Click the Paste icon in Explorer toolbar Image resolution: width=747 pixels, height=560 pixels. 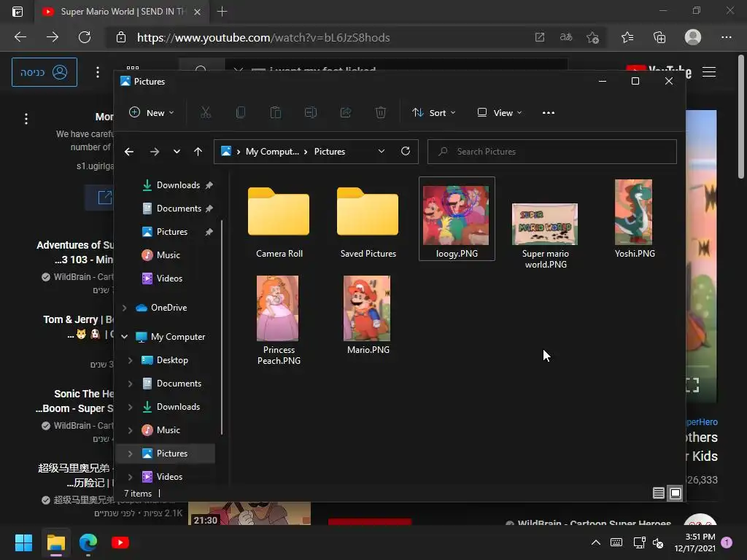(x=275, y=113)
